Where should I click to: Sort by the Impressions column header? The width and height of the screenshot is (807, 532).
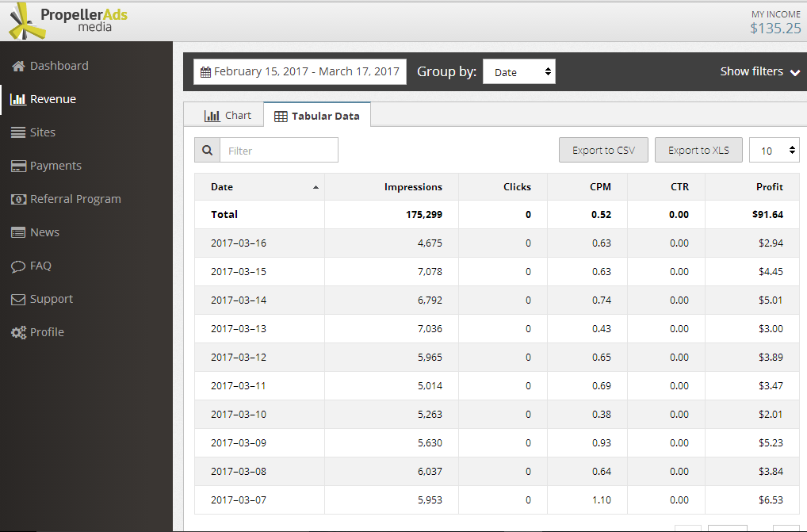(413, 187)
